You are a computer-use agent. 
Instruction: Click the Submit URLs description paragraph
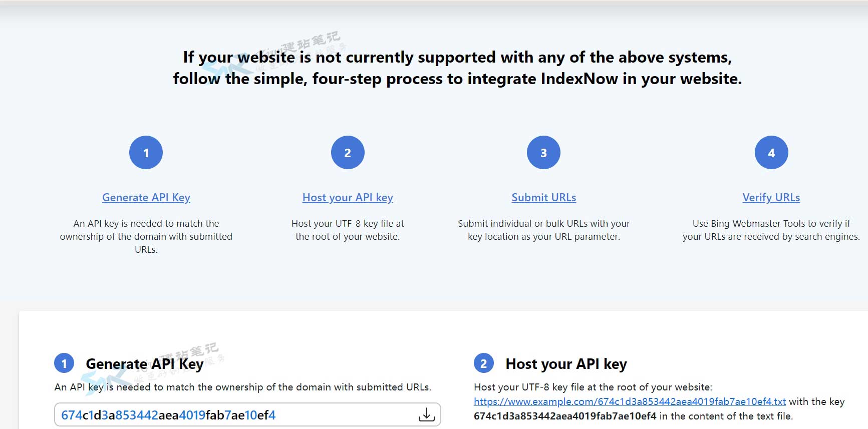(x=544, y=230)
